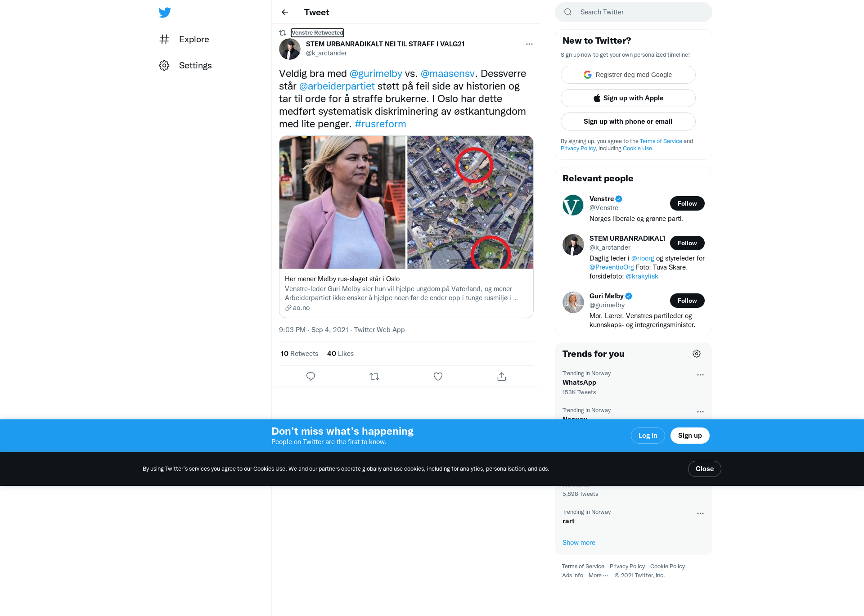
Task: Open more options for rart trend
Action: pos(700,513)
